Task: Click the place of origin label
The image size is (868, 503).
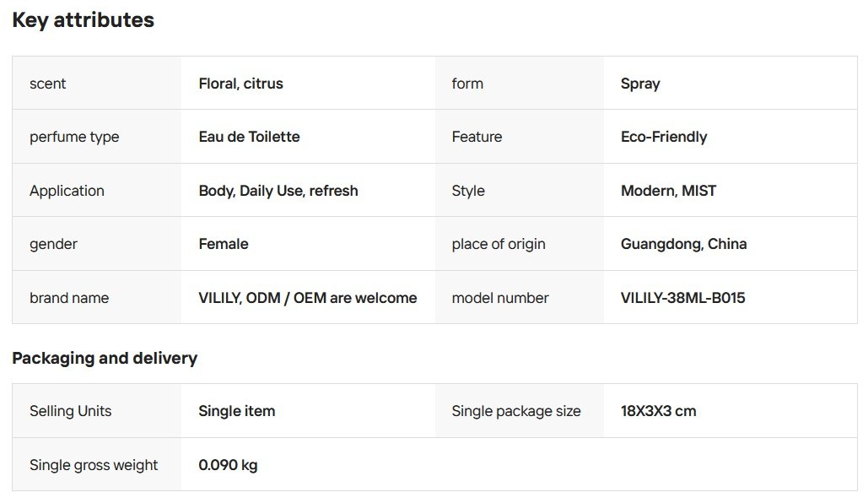Action: click(x=499, y=244)
